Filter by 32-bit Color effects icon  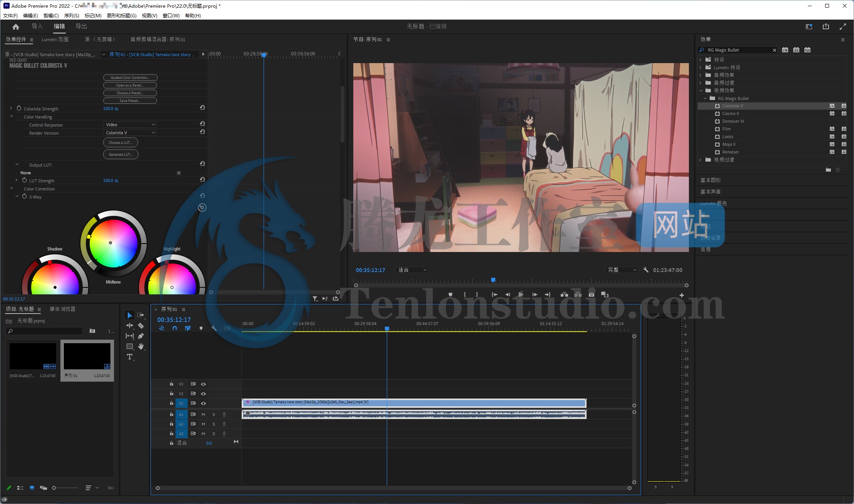click(796, 50)
